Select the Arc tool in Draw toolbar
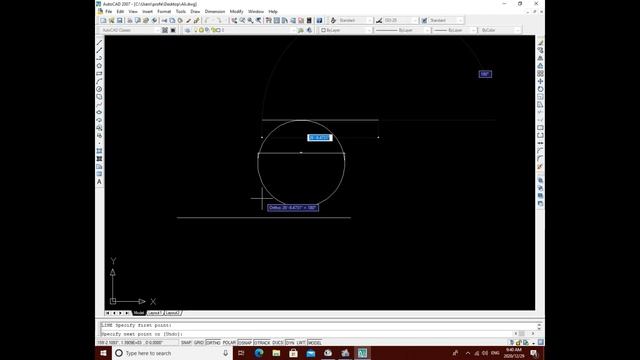Image resolution: width=640 pixels, height=360 pixels. tap(99, 81)
